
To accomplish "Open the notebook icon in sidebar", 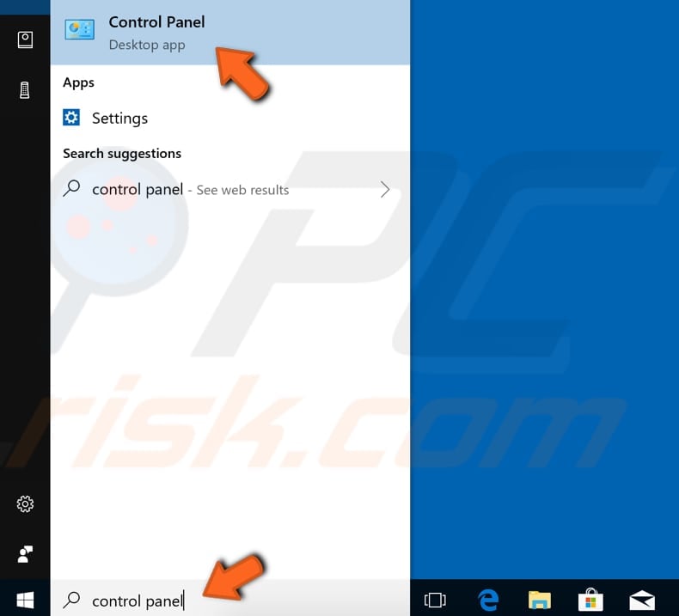I will (x=25, y=40).
